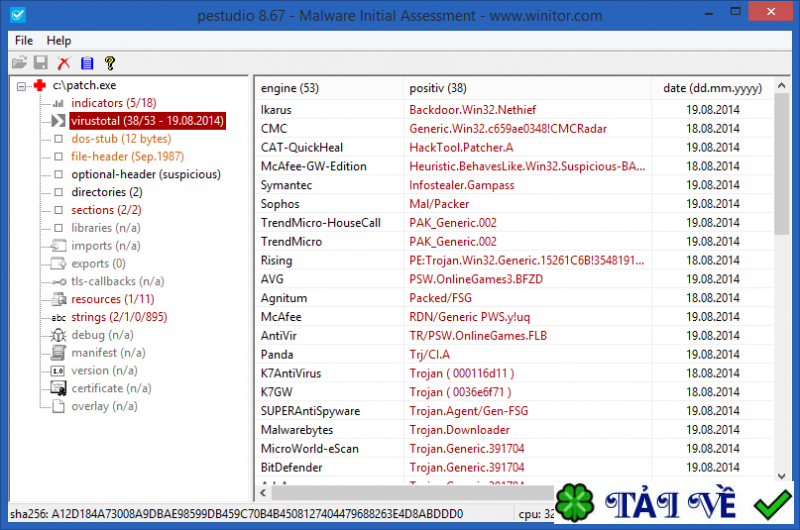This screenshot has width=800, height=530.
Task: Click Trj/CI.A detection by Panda
Action: click(x=430, y=355)
